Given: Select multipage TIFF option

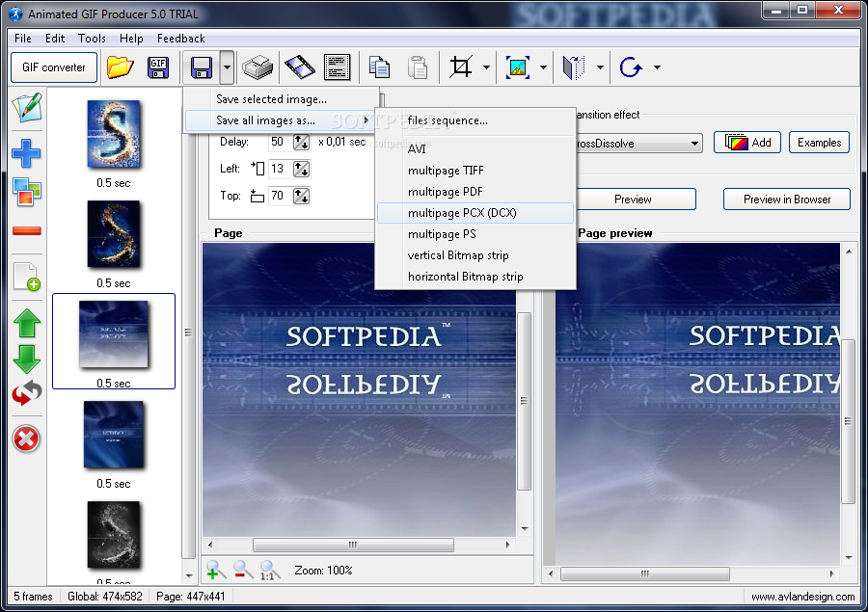Looking at the screenshot, I should (x=475, y=171).
